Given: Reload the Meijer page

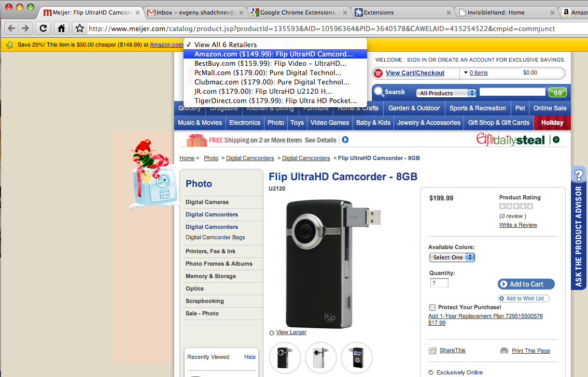Looking at the screenshot, I should tap(43, 28).
